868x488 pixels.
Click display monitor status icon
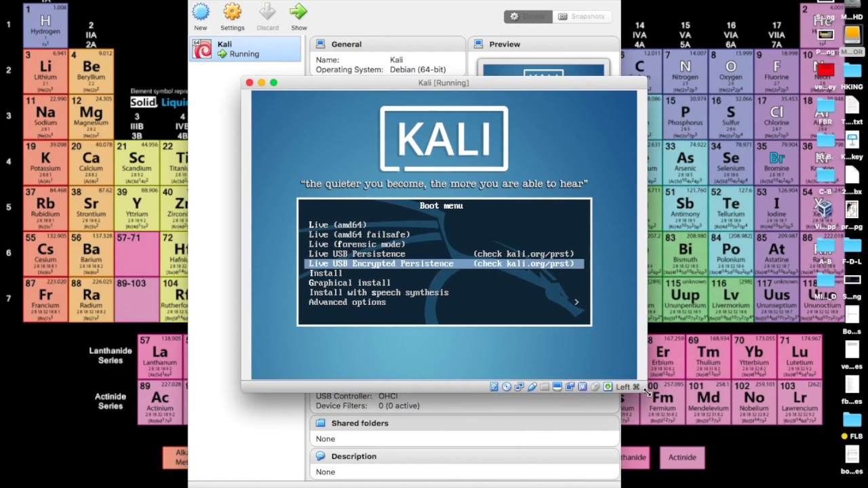(x=557, y=386)
